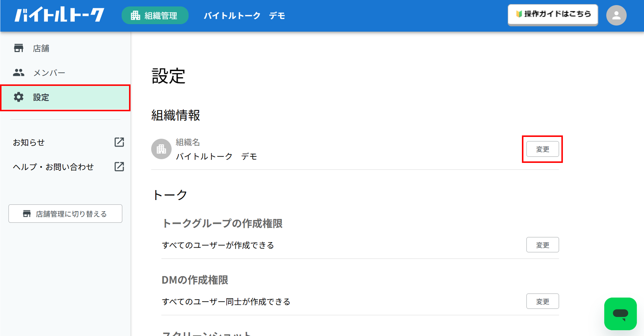644x336 pixels.
Task: Select 店舗 in the sidebar
Action: tap(65, 48)
